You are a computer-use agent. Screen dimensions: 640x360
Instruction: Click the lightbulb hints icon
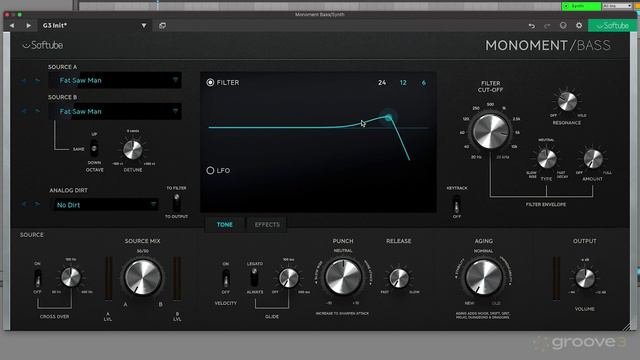[x=563, y=25]
